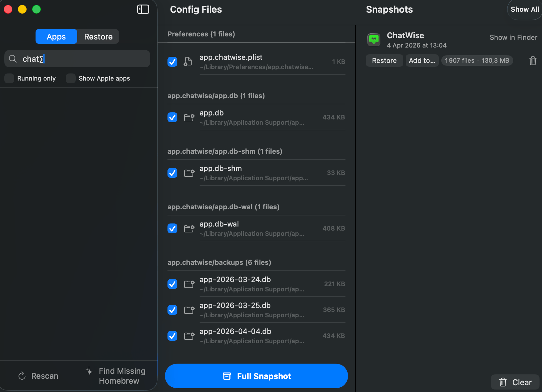The image size is (542, 392).
Task: Delete the ChatWise snapshot with trash icon
Action: click(x=533, y=60)
